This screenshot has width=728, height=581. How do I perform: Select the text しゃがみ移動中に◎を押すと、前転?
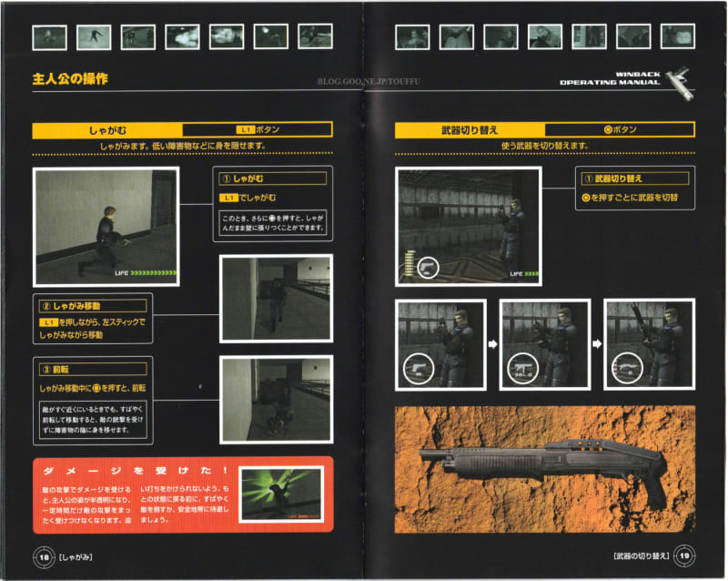click(x=93, y=388)
